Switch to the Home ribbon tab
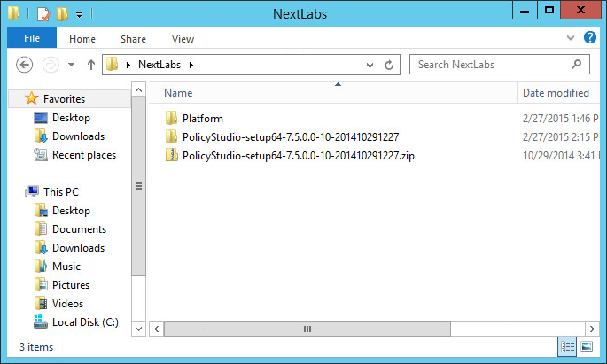This screenshot has height=364, width=607. (x=82, y=39)
